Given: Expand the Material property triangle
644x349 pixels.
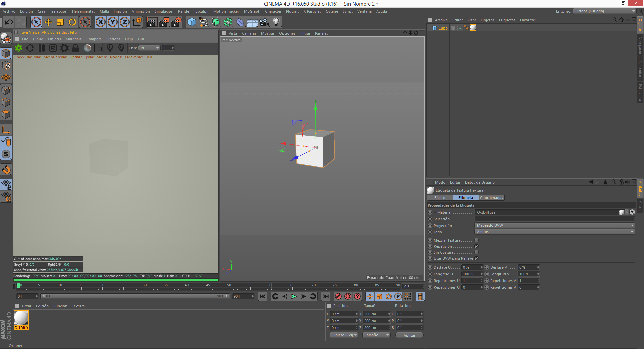Looking at the screenshot, I should [x=435, y=212].
